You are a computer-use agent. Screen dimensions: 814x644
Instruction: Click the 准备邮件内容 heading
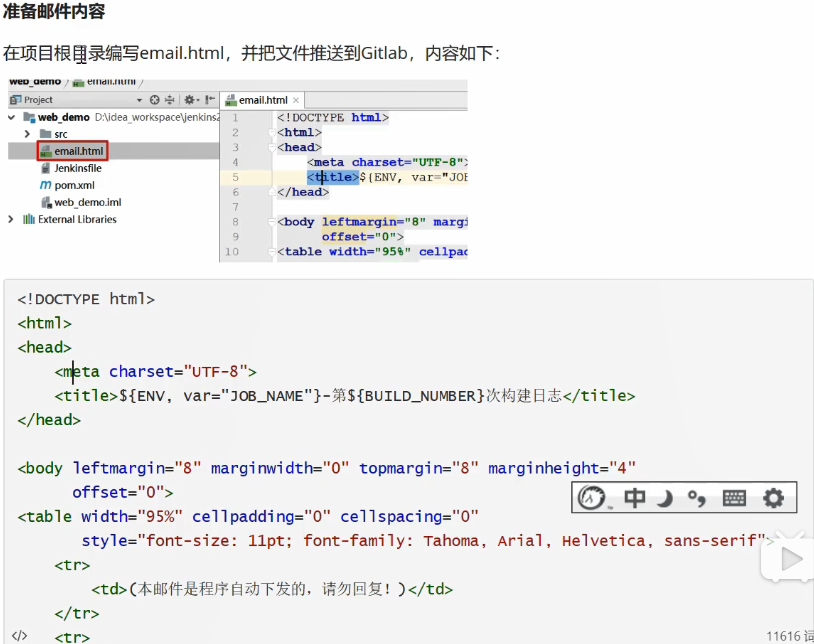click(54, 11)
